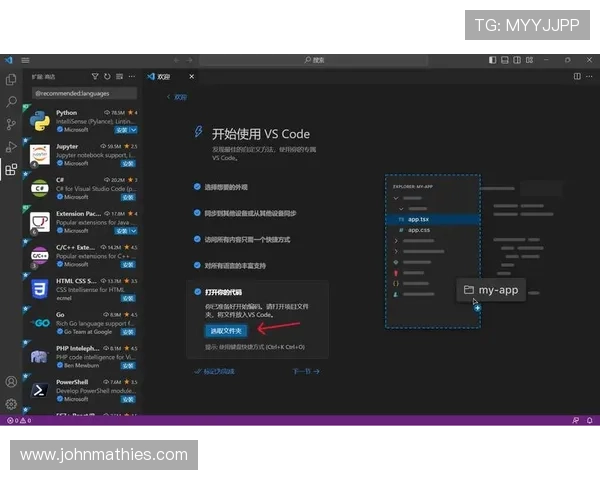Select the Extensions view icon
600x480 pixels.
pos(11,169)
